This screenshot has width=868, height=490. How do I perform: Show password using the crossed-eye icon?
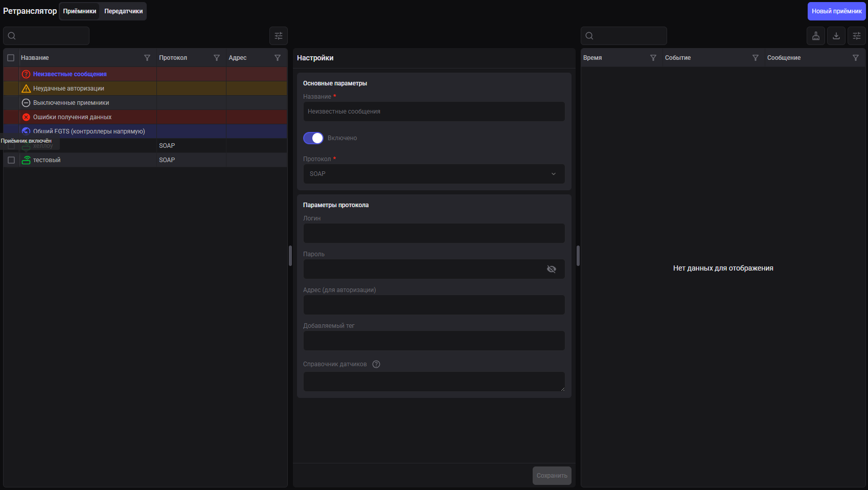coord(552,269)
